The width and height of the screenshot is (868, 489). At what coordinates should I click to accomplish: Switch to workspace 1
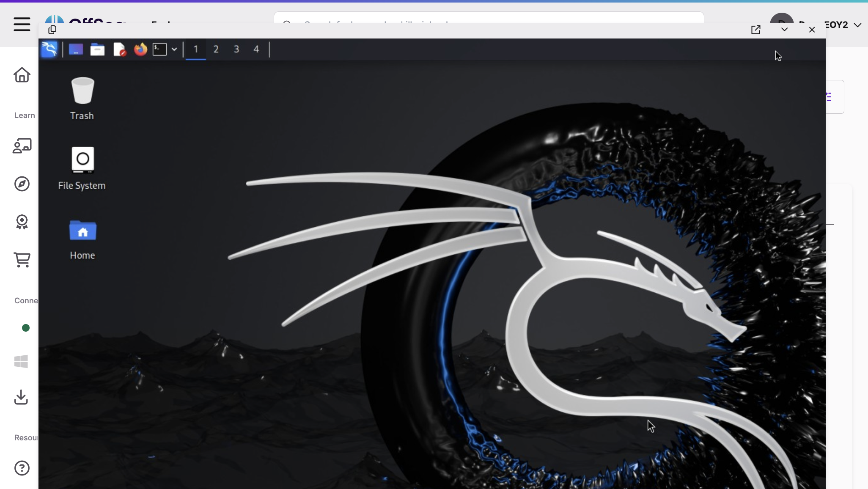[x=196, y=49]
